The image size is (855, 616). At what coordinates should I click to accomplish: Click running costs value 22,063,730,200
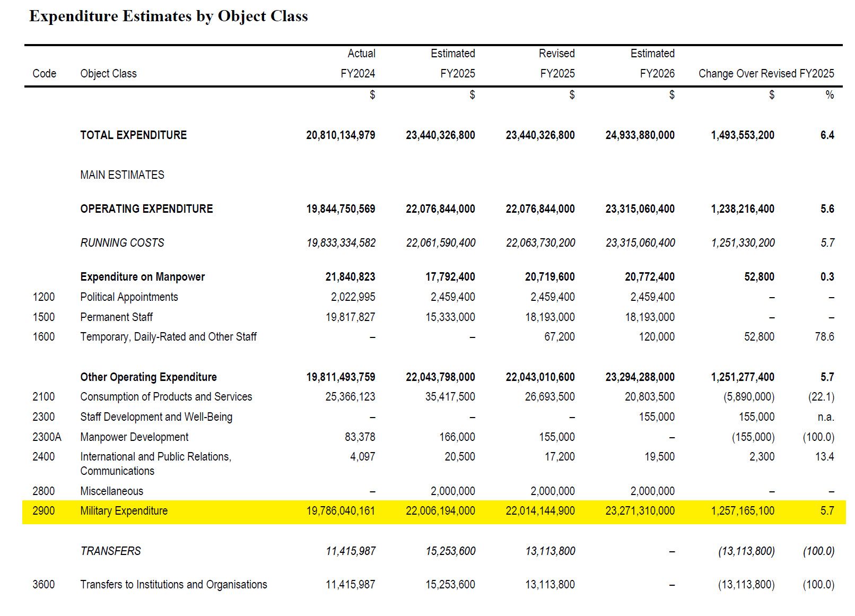540,242
